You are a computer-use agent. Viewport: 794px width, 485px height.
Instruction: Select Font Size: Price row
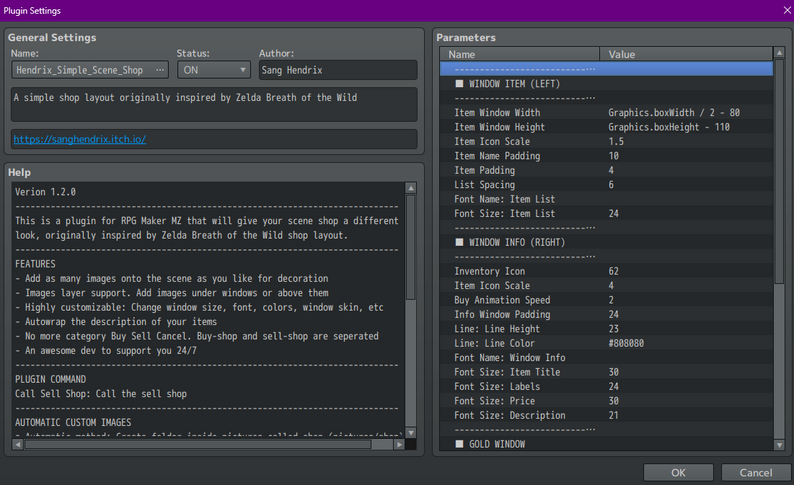(606, 401)
